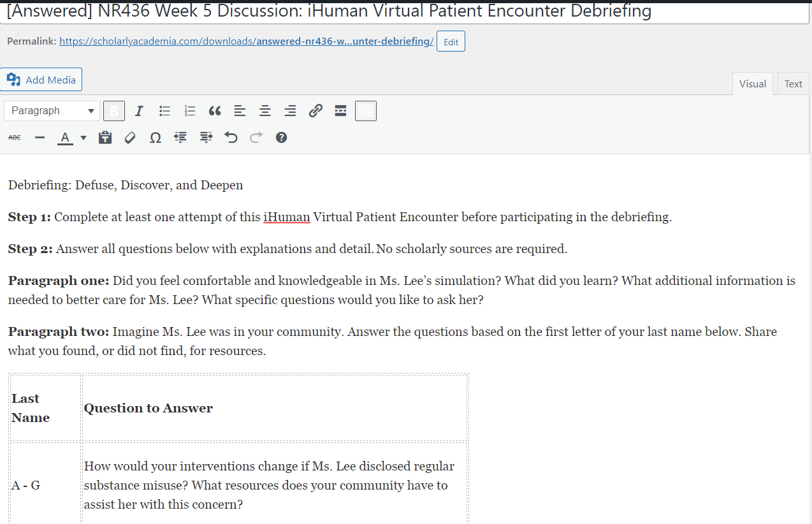Insert or edit link
The width and height of the screenshot is (812, 524).
[x=315, y=111]
